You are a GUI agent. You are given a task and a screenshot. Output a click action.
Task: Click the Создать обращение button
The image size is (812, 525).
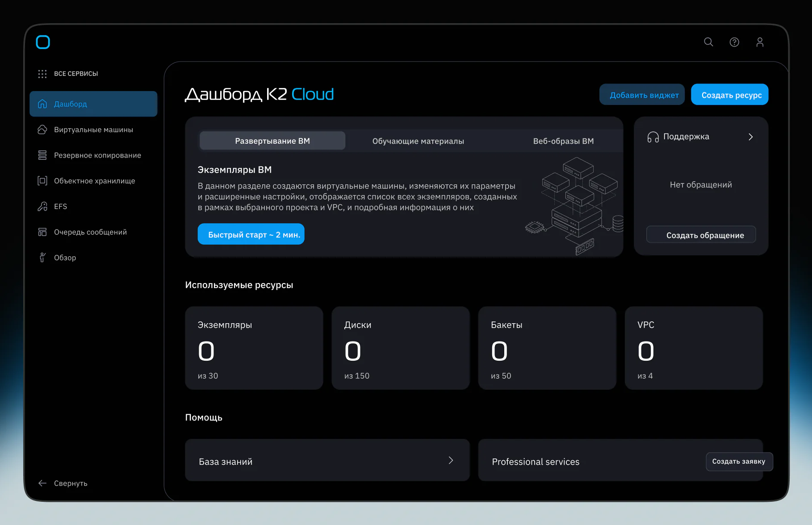(x=701, y=235)
